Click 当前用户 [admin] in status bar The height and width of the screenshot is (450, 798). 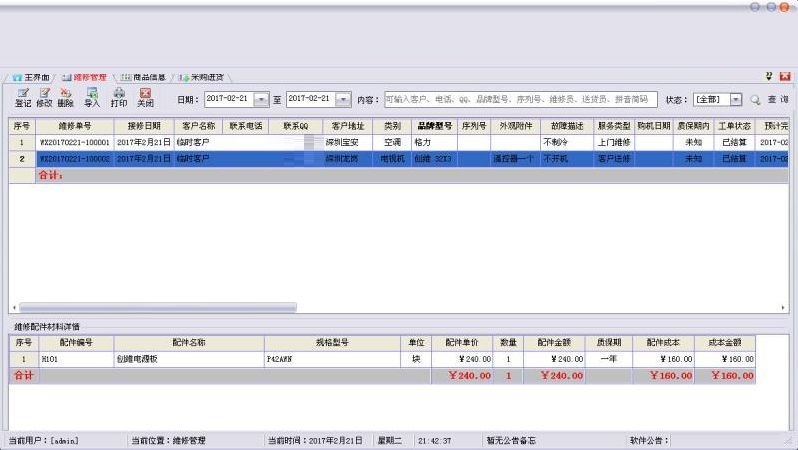click(x=44, y=440)
